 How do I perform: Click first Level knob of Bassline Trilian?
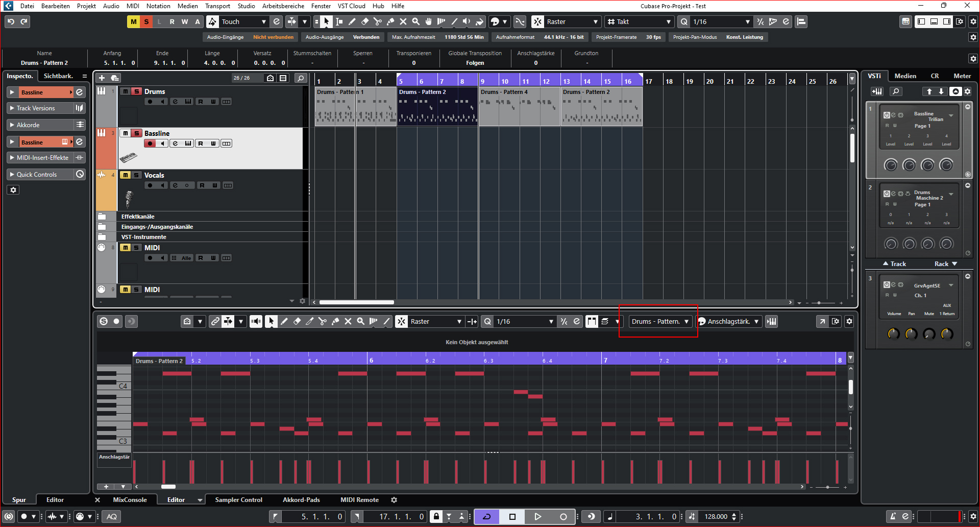coord(891,165)
